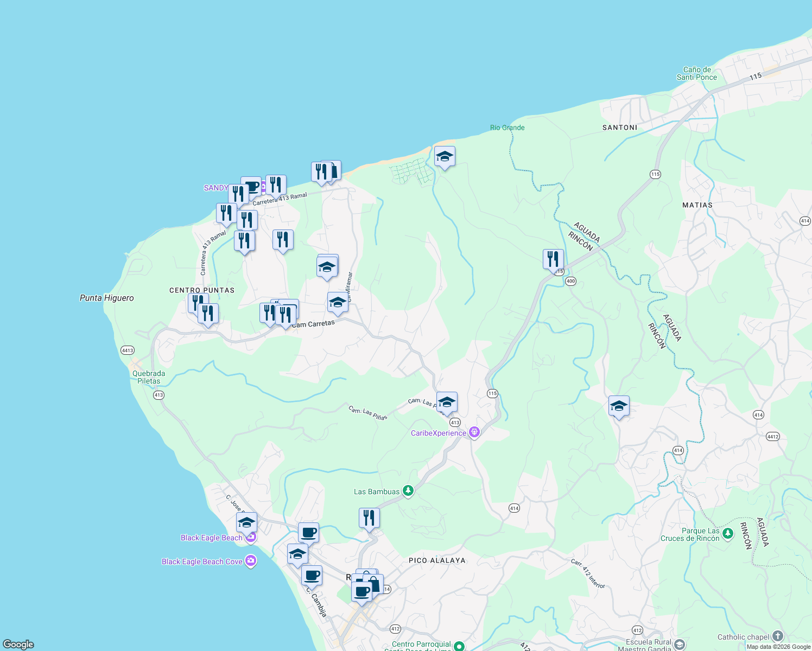Viewport: 812px width, 651px height.
Task: Click the school marker above Black Eagle Beach
Action: tap(247, 522)
